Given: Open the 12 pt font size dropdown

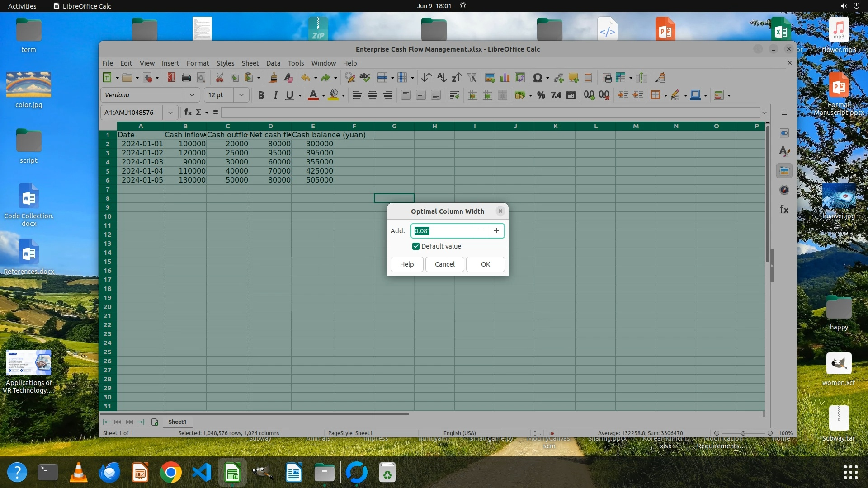Looking at the screenshot, I should (x=241, y=95).
